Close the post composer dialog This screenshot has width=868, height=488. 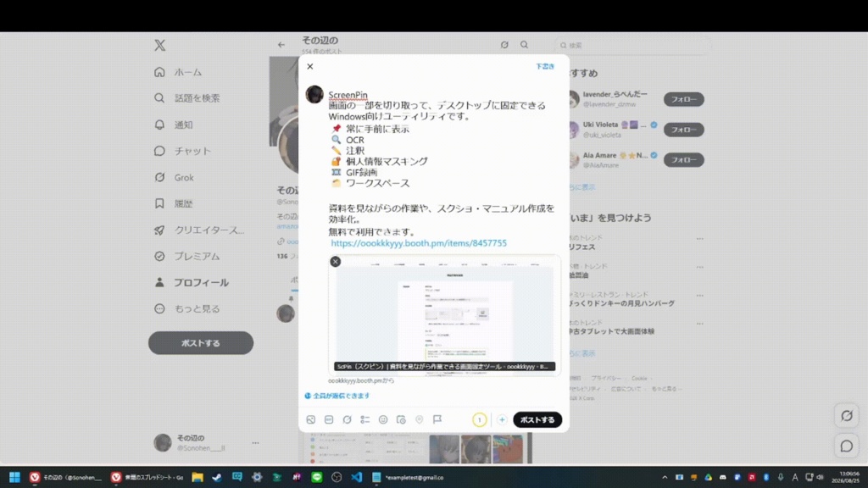coord(310,66)
